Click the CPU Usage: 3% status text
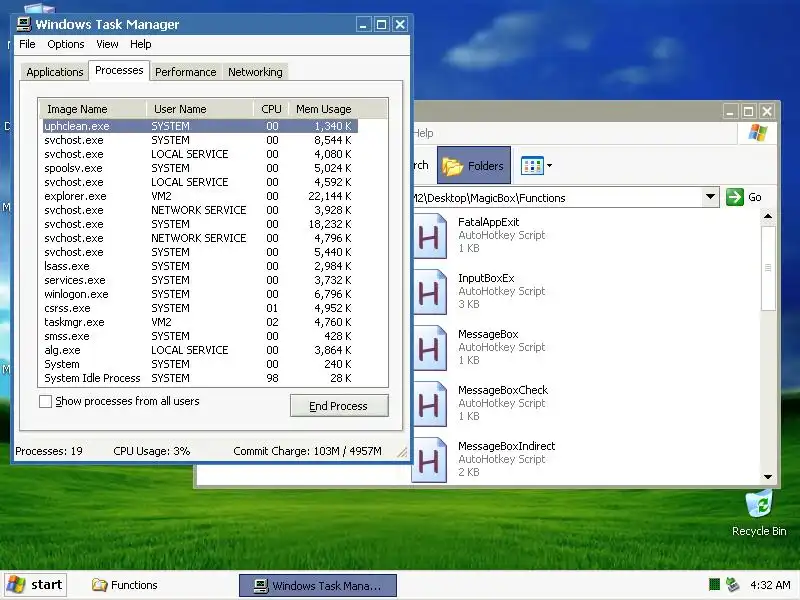The height and width of the screenshot is (600, 800). pyautogui.click(x=152, y=451)
